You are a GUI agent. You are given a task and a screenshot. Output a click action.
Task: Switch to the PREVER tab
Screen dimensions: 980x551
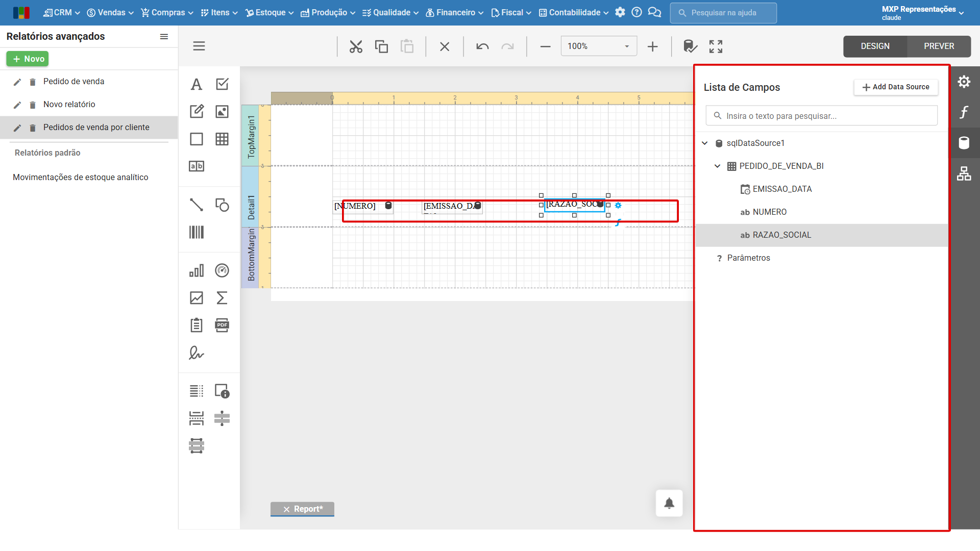point(939,46)
